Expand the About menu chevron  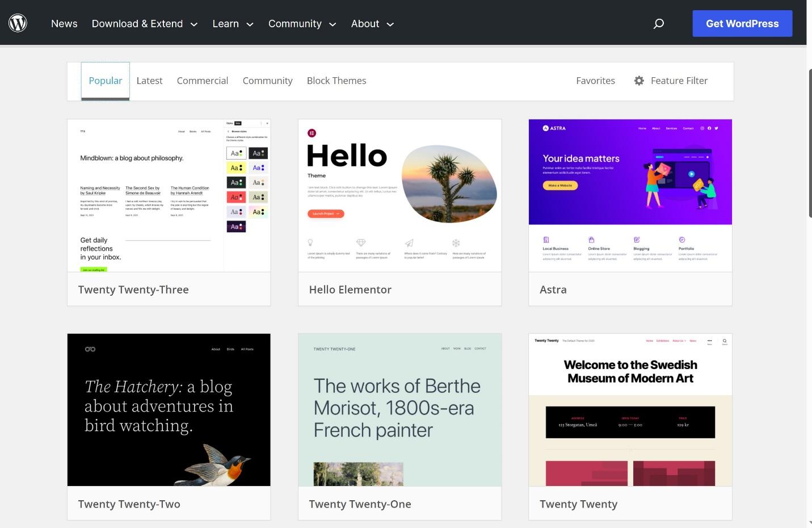click(x=390, y=24)
